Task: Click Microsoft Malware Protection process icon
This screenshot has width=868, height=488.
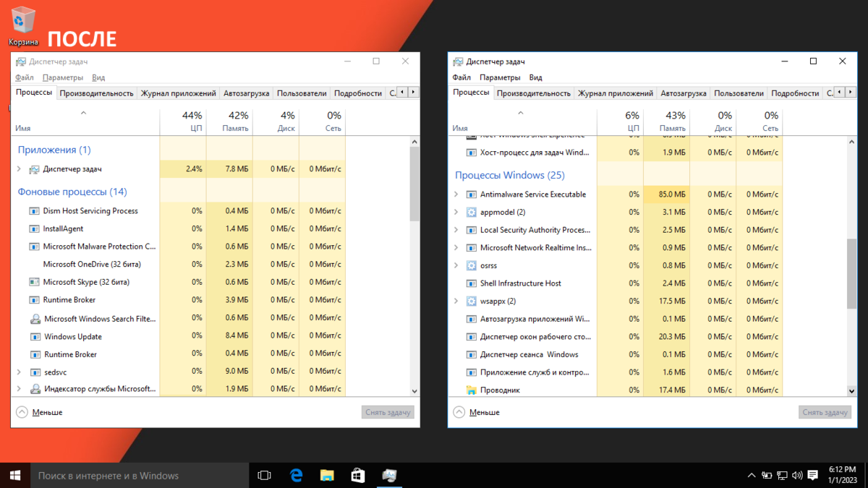Action: tap(34, 247)
